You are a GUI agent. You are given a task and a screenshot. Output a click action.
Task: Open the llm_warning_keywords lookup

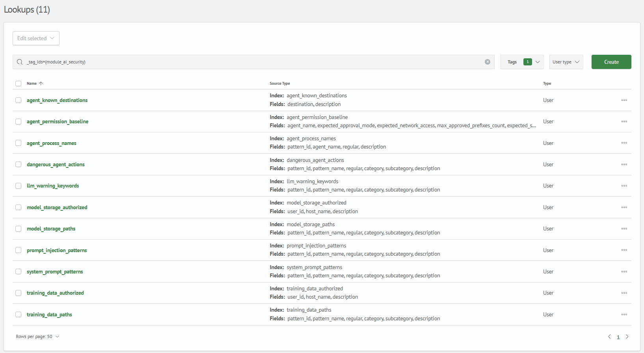[x=53, y=186]
